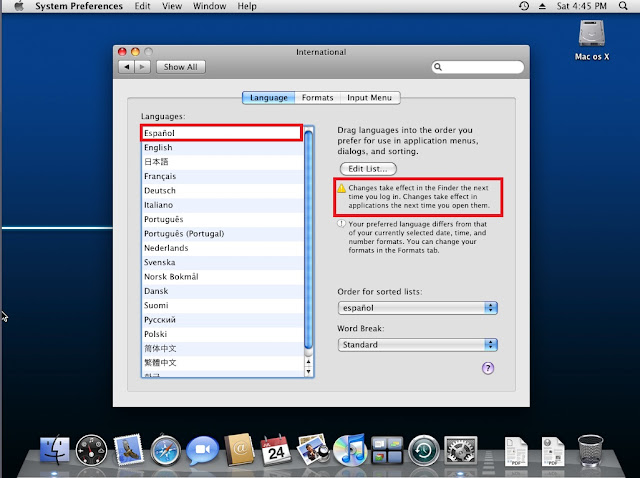Select Dansk in the languages list
This screenshot has height=478, width=640.
[223, 291]
